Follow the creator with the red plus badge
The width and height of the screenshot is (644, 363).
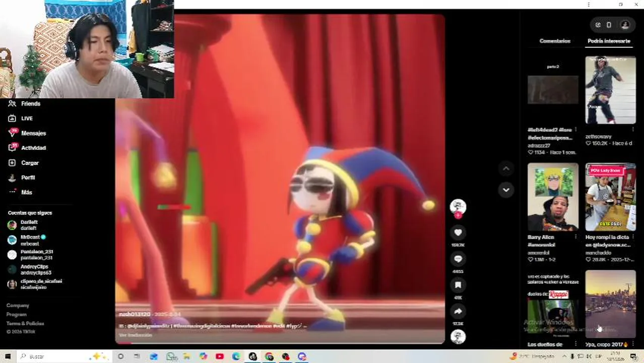[458, 215]
